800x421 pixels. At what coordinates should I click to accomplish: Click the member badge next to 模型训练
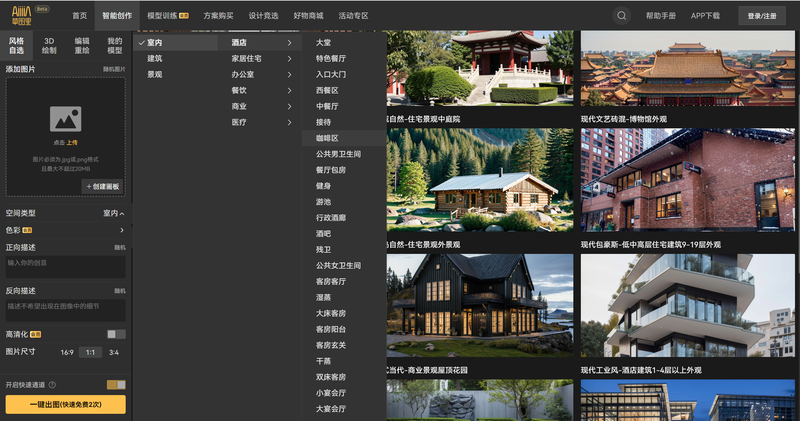(x=184, y=16)
